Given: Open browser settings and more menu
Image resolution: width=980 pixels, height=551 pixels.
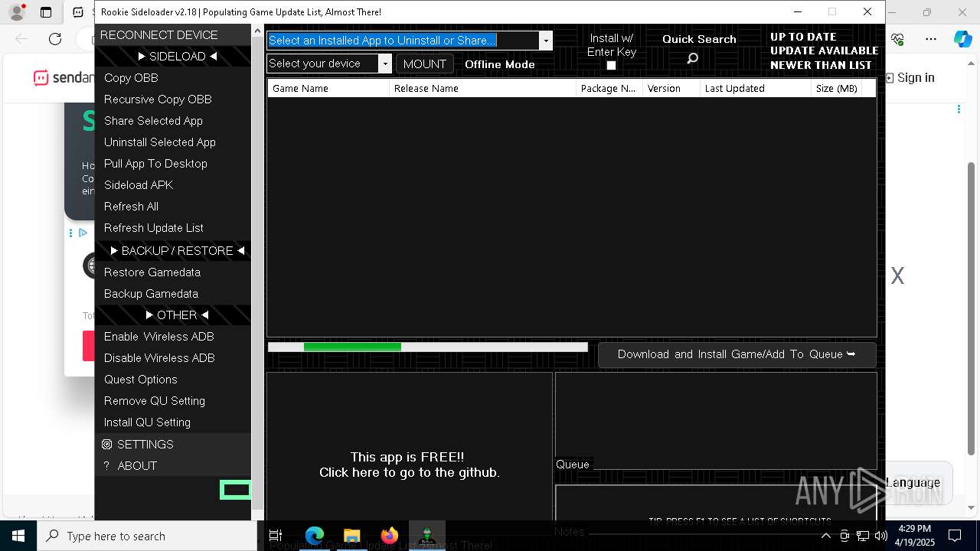Looking at the screenshot, I should pos(930,39).
